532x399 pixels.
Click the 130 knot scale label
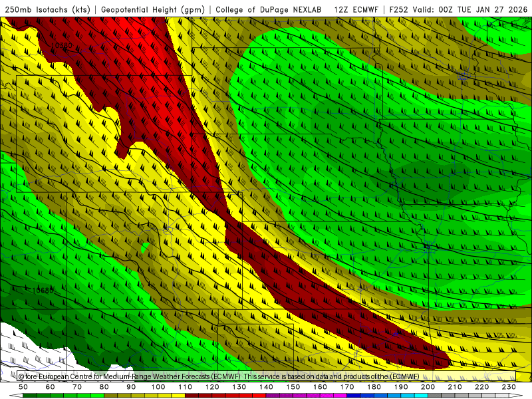239,387
